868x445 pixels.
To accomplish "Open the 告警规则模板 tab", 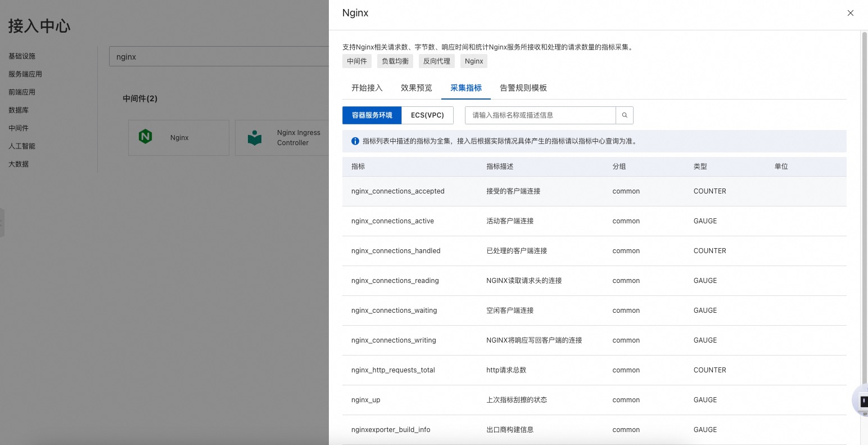I will click(523, 88).
